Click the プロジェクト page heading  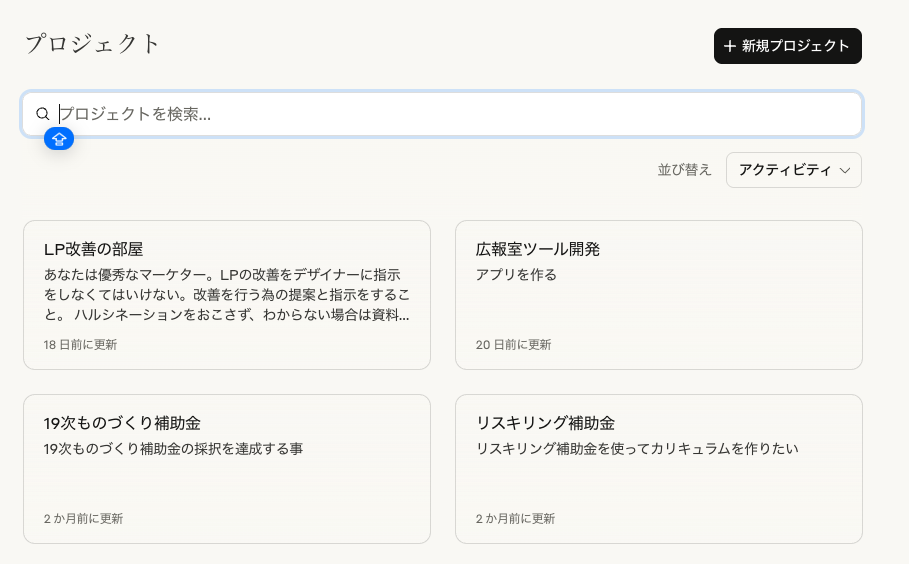tap(92, 44)
